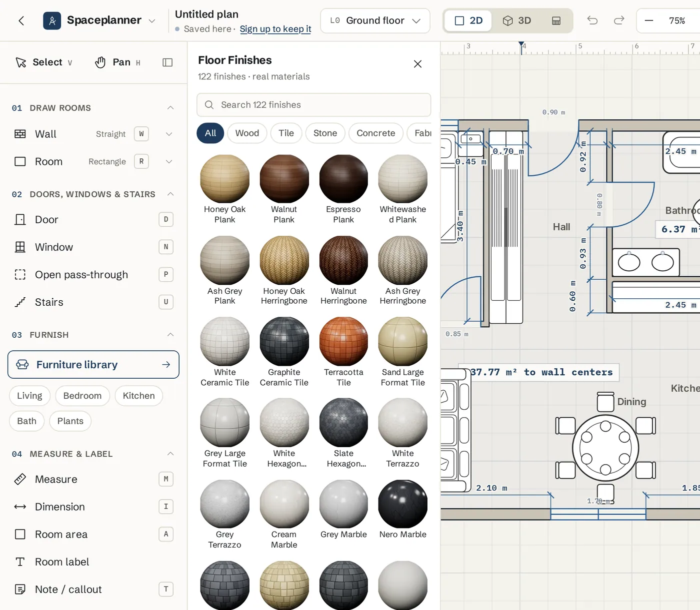Zoom out with the minus icon
700x610 pixels.
coord(649,20)
